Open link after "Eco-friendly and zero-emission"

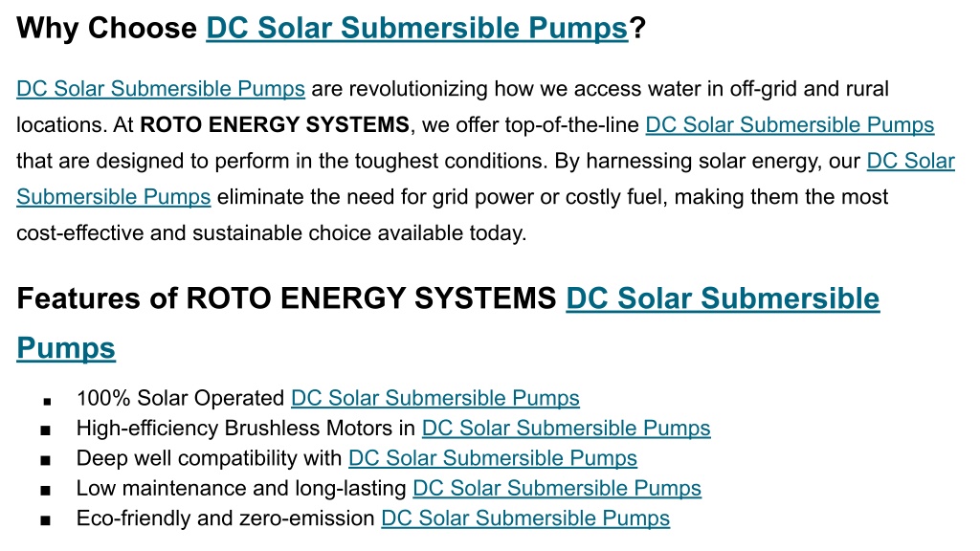[525, 518]
